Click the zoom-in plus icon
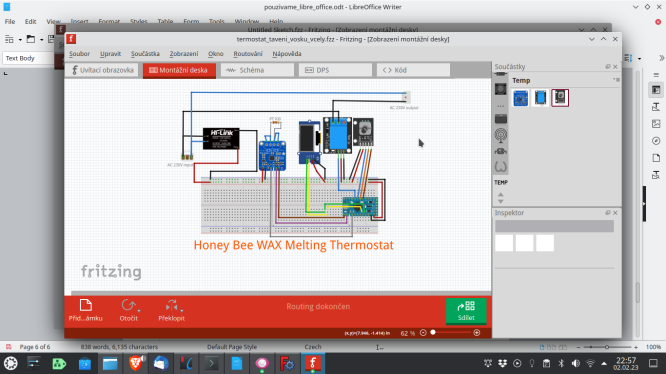The image size is (666, 374). coord(477,333)
